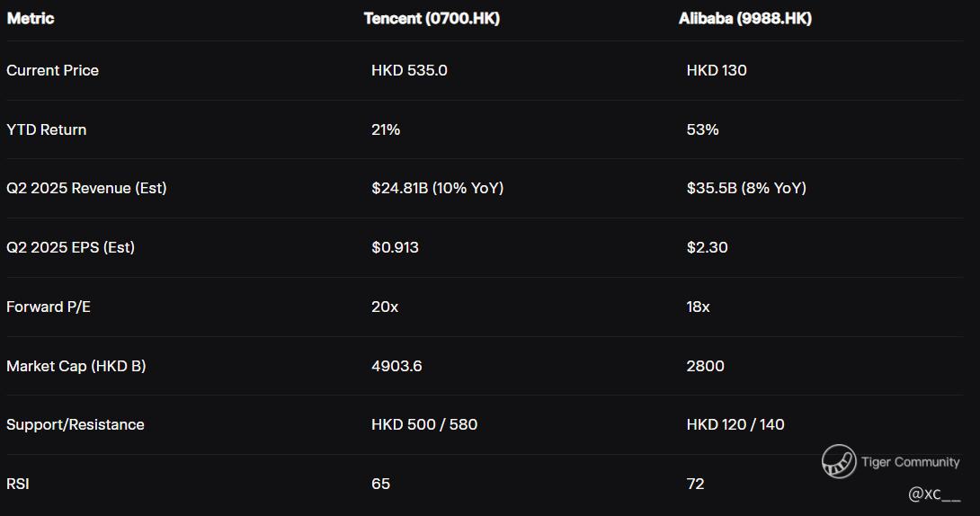Click the Support/Resistance row label
The height and width of the screenshot is (516, 980).
coord(76,424)
